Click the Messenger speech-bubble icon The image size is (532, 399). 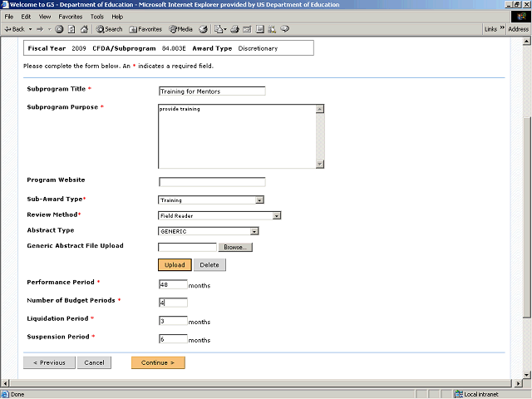[285, 29]
